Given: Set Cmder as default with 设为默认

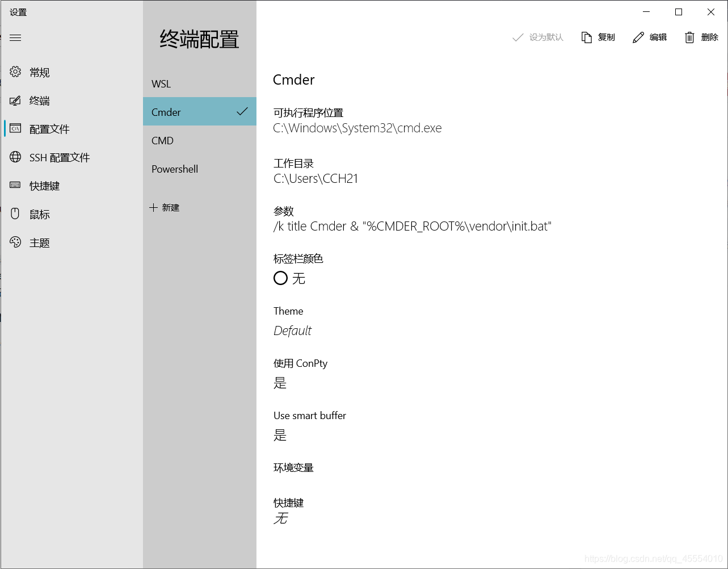Looking at the screenshot, I should click(537, 37).
